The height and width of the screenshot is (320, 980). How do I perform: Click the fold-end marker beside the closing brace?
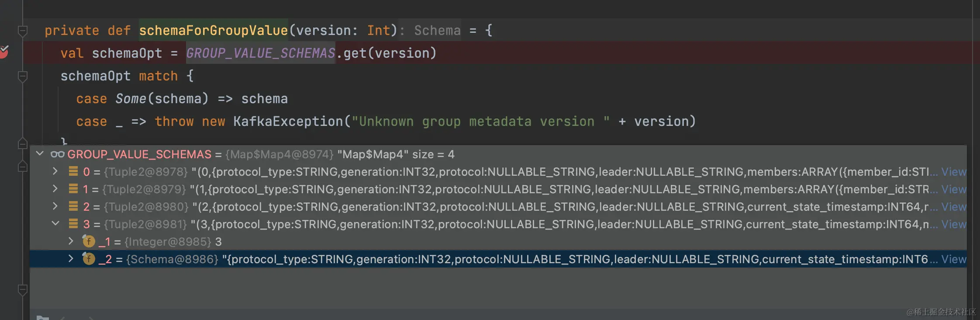(x=23, y=143)
